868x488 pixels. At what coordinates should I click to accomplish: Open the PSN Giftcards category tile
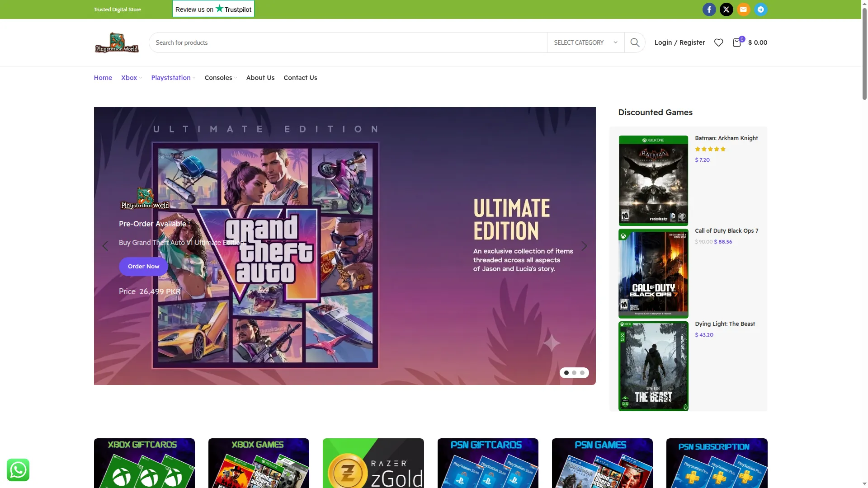coord(488,463)
